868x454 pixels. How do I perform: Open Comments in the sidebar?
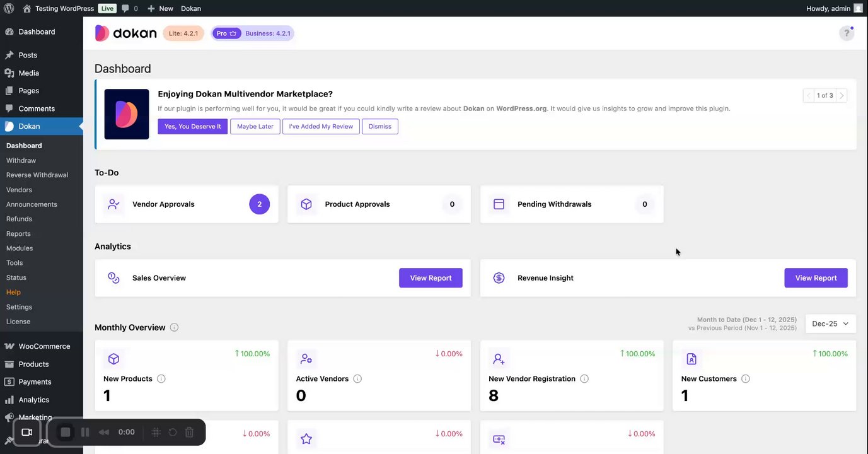click(x=42, y=108)
